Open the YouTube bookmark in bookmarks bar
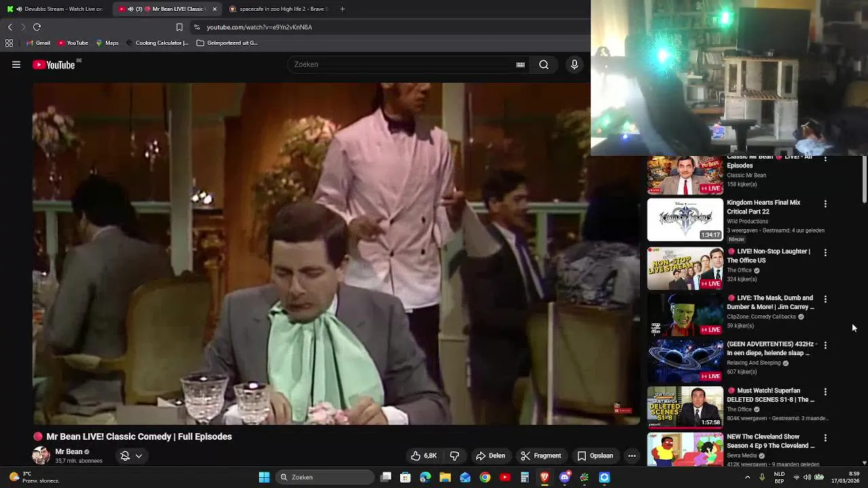The image size is (868, 488). pos(73,43)
